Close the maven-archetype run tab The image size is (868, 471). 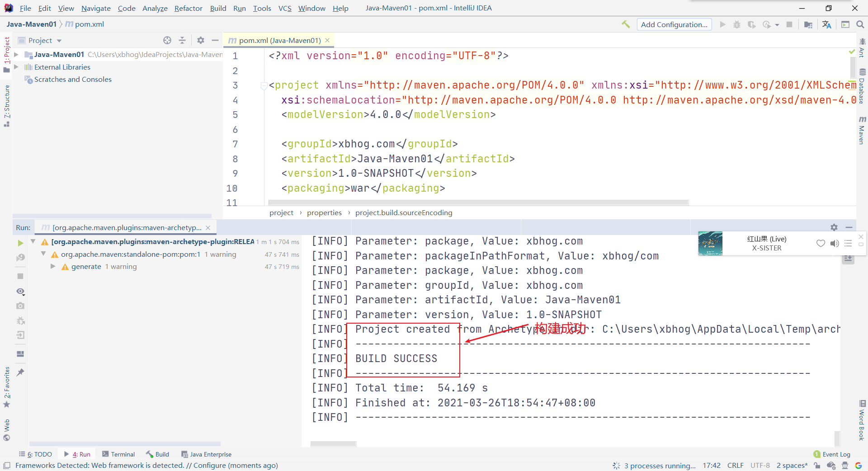coord(208,228)
